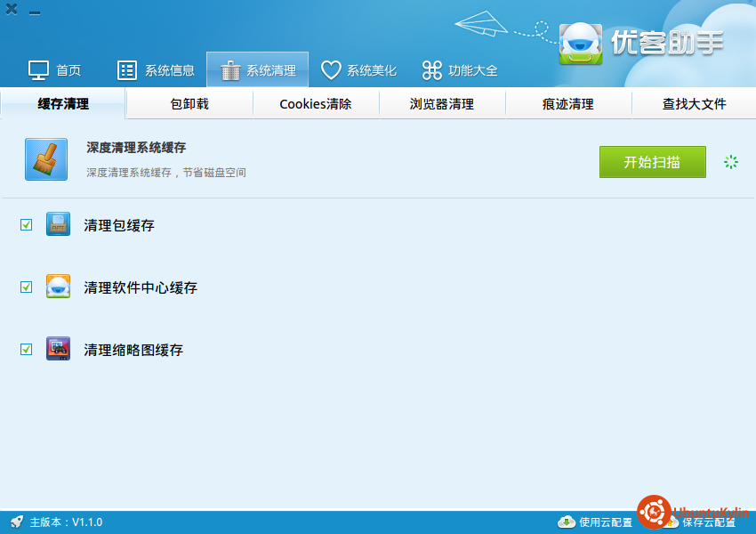Image resolution: width=756 pixels, height=534 pixels.
Task: Disable the 清理缩略图缓存 checkbox
Action: click(27, 350)
